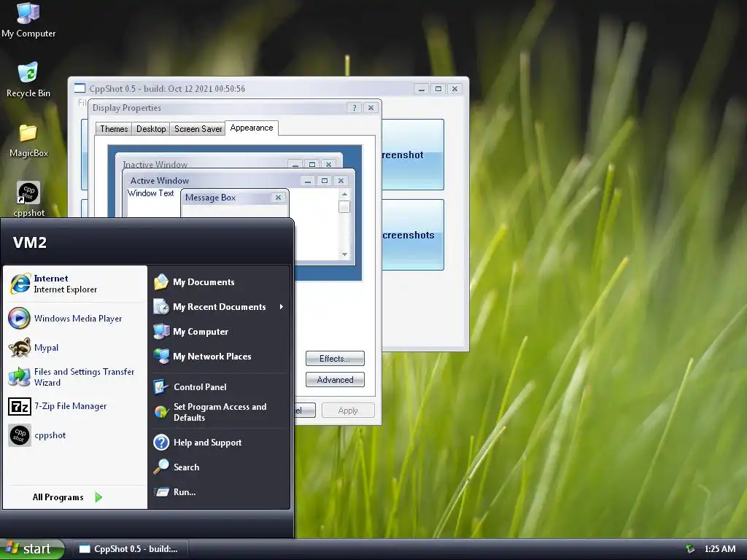Screen dimensions: 747x560
Task: Switch to the Themes tab
Action: pyautogui.click(x=114, y=128)
